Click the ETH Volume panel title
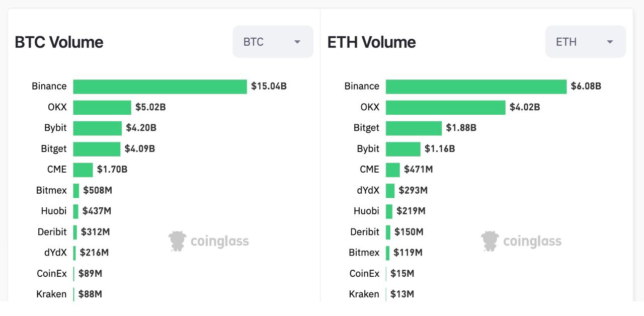The width and height of the screenshot is (644, 316). [371, 42]
